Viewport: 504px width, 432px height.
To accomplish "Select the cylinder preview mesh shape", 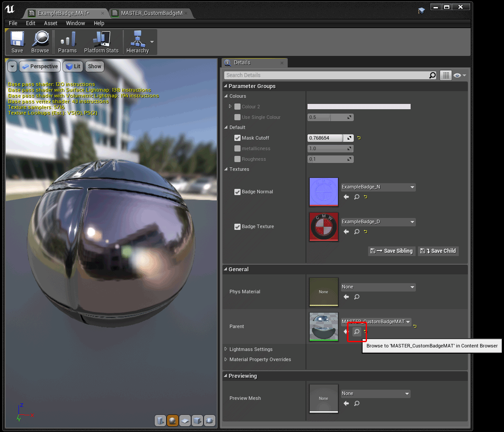I will tap(160, 421).
